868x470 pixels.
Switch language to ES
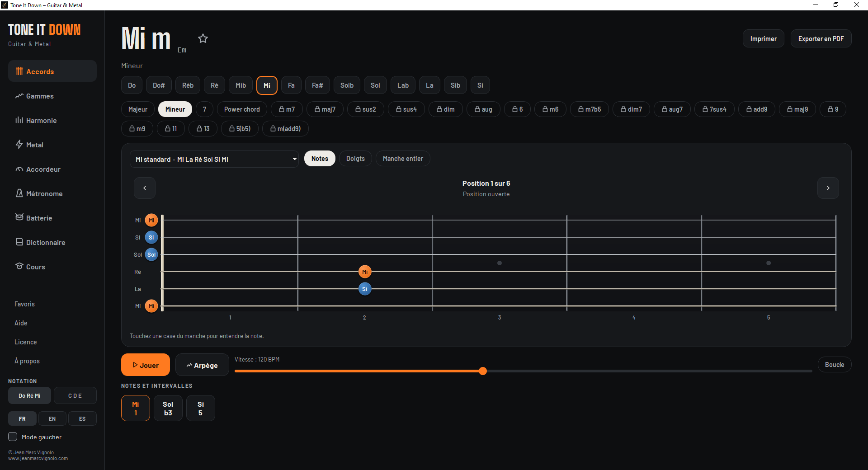[82, 418]
